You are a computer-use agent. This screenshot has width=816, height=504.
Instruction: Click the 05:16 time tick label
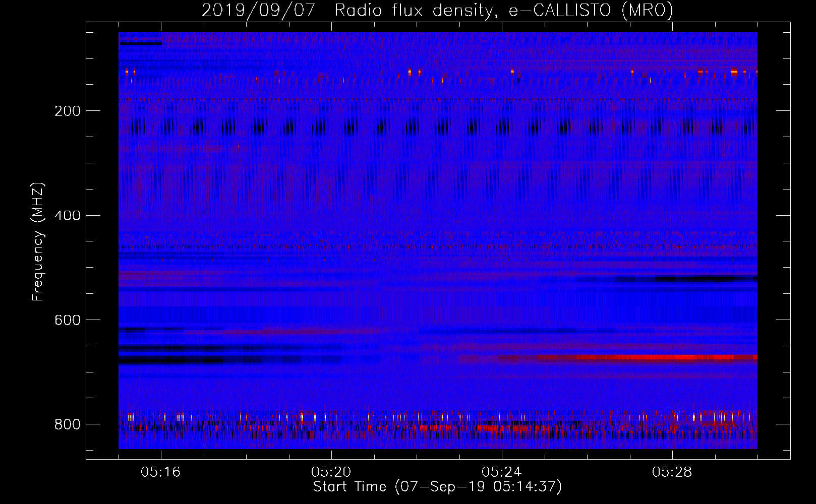coord(161,472)
